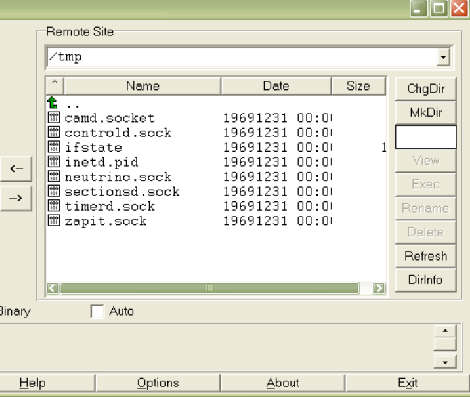Click the DirInfo button
This screenshot has height=397, width=470.
coord(425,280)
